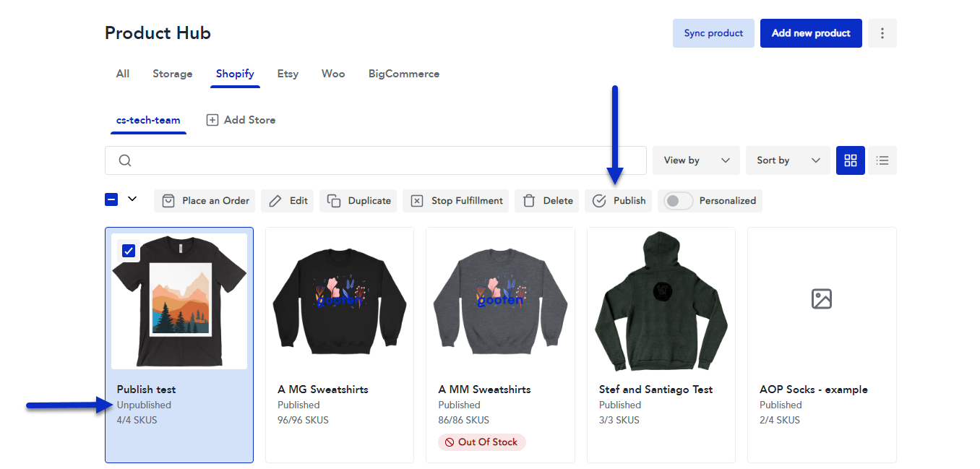Screen dimensions: 980x469
Task: Open the Sort by dropdown
Action: [x=788, y=160]
